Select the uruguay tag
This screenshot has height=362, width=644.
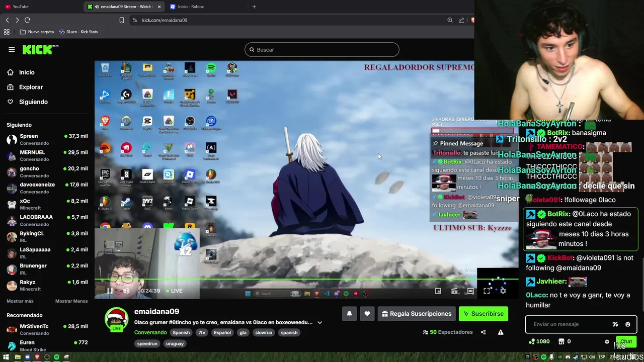tap(175, 343)
